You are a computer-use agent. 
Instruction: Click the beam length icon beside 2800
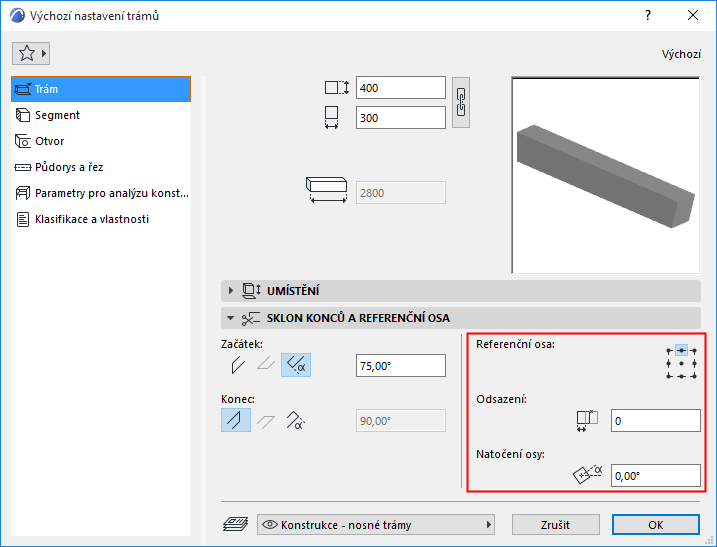pos(326,190)
